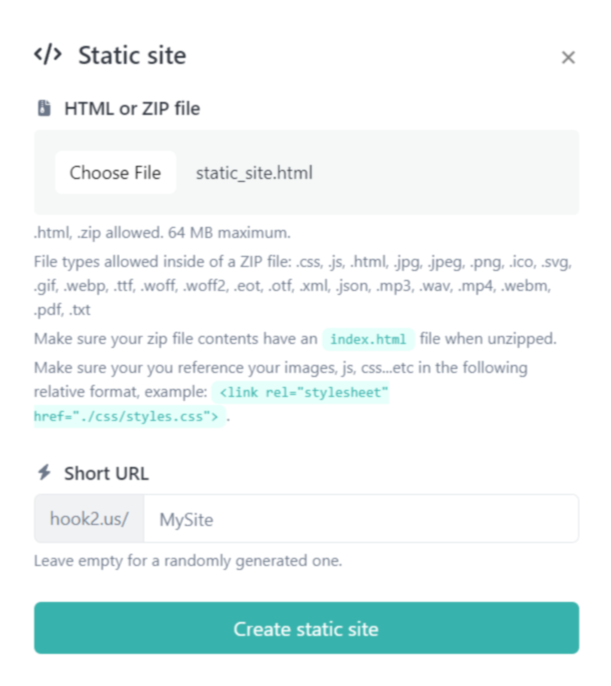Screen dimensions: 611x686
Task: Click the Short URL label text
Action: pos(106,473)
